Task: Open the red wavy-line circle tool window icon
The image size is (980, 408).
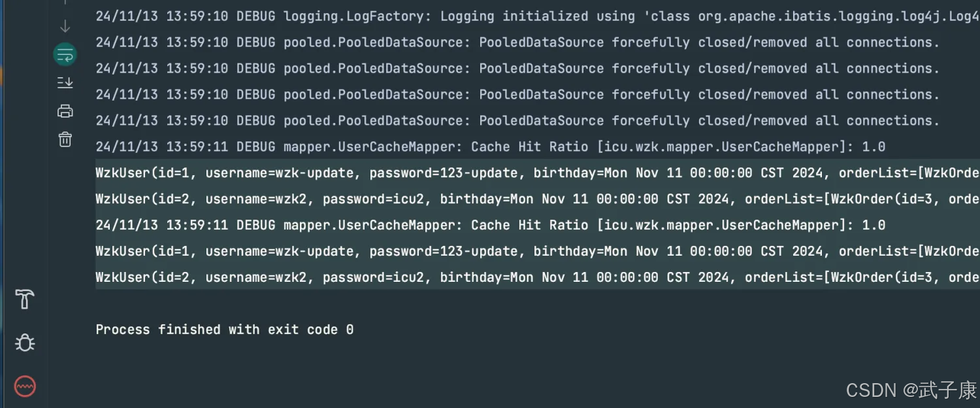Action: [x=25, y=386]
